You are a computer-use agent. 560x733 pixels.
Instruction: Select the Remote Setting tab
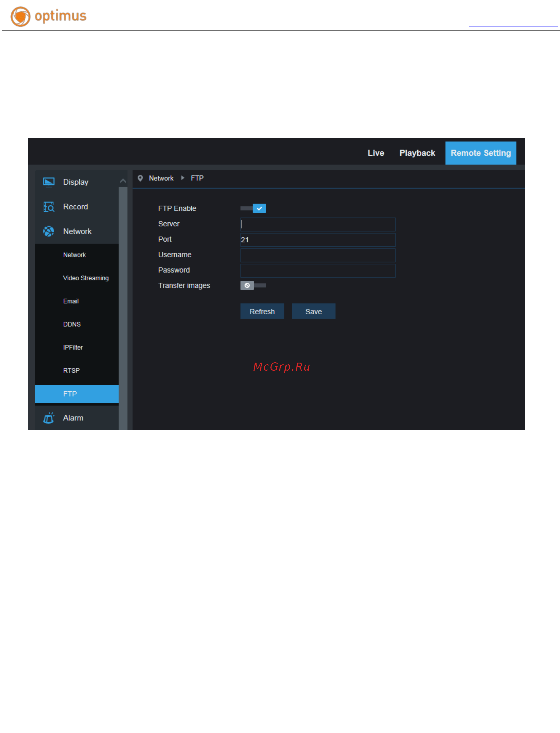[x=481, y=153]
